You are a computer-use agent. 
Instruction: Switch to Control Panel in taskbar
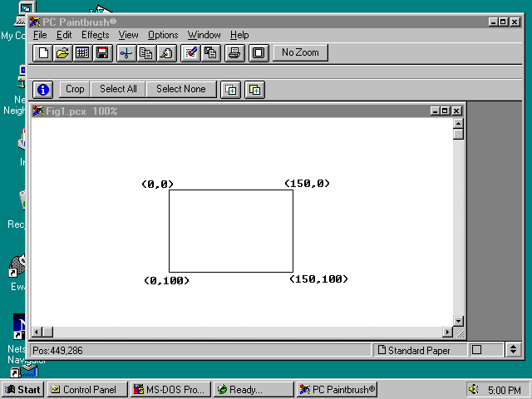pos(87,390)
